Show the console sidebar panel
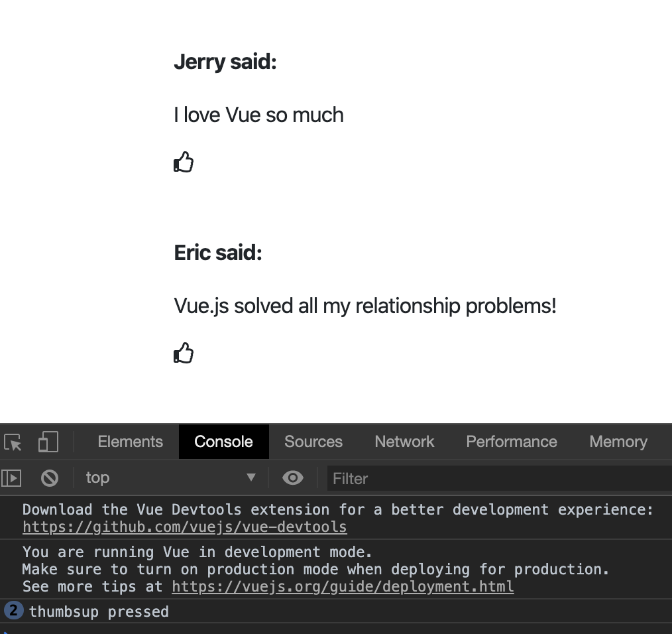The width and height of the screenshot is (672, 634). [x=11, y=477]
